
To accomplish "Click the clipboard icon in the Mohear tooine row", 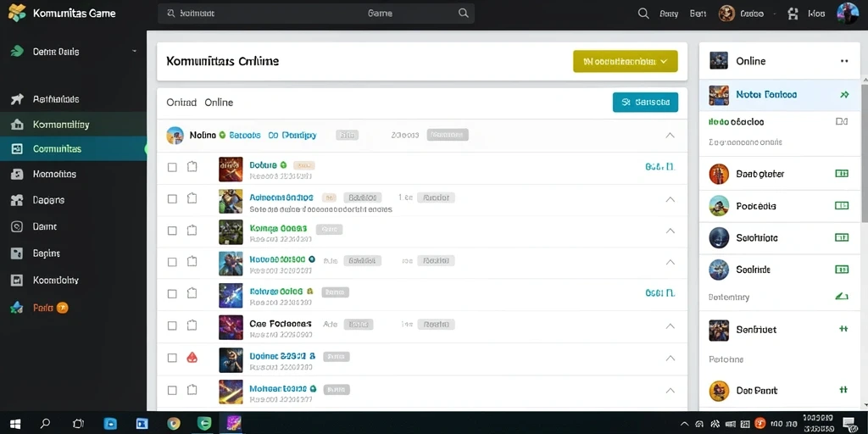I will pyautogui.click(x=192, y=390).
